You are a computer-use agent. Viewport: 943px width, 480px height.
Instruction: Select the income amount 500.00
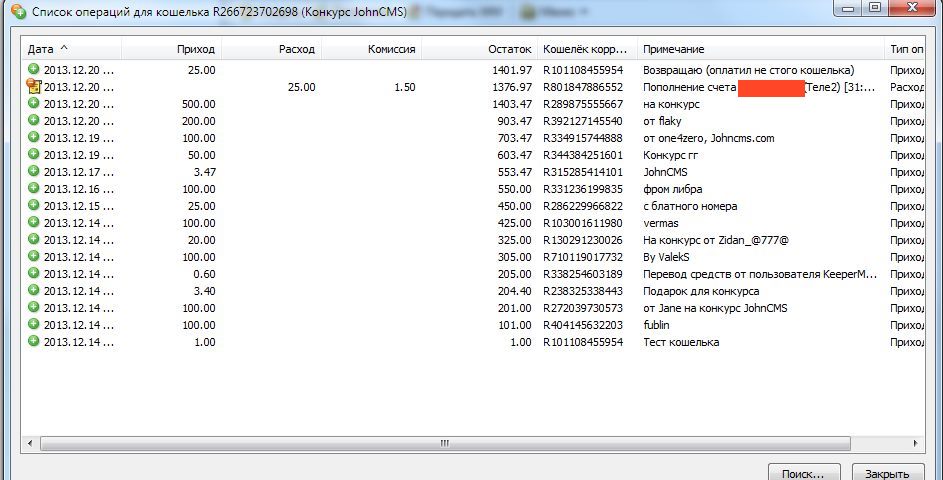click(198, 104)
